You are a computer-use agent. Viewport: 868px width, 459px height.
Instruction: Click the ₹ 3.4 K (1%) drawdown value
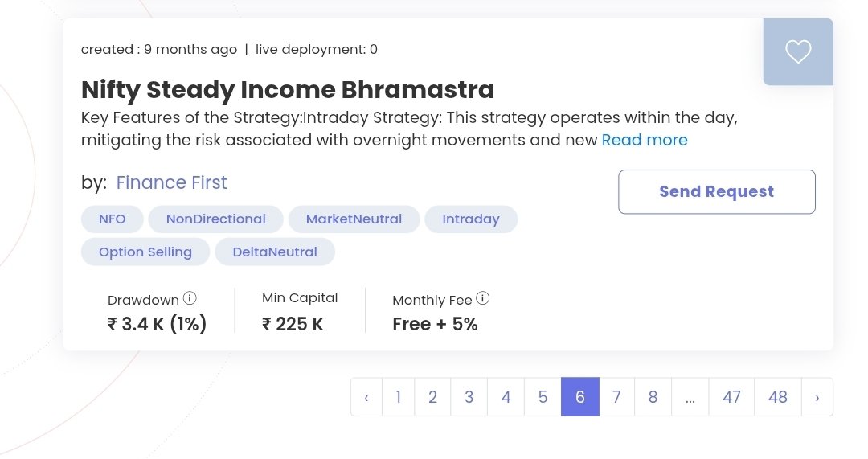pos(158,324)
